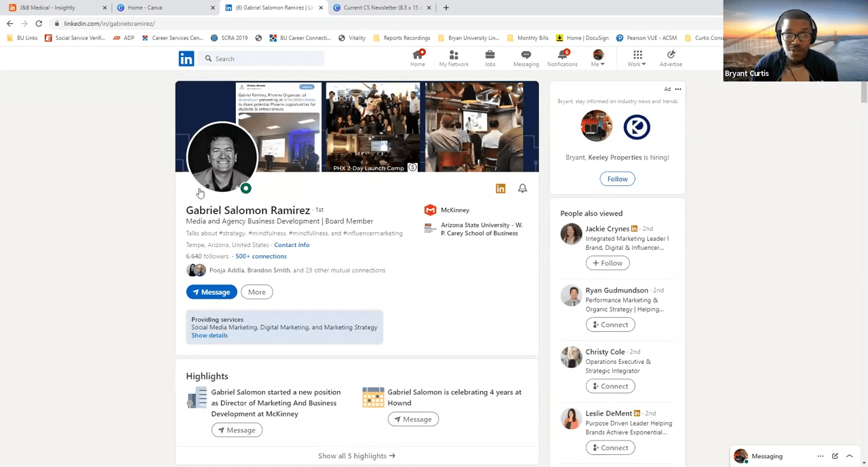
Task: Open BU Career Connecti bookmark
Action: click(x=300, y=38)
